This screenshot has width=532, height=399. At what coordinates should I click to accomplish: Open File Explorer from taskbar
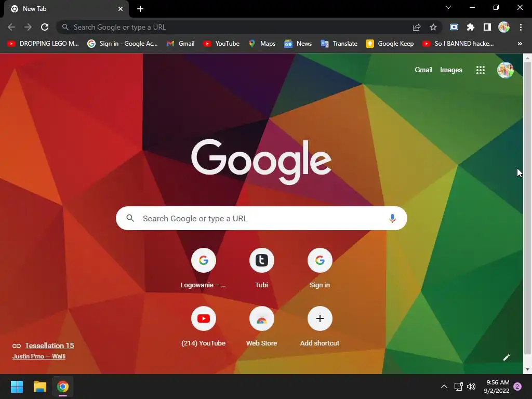click(x=39, y=387)
